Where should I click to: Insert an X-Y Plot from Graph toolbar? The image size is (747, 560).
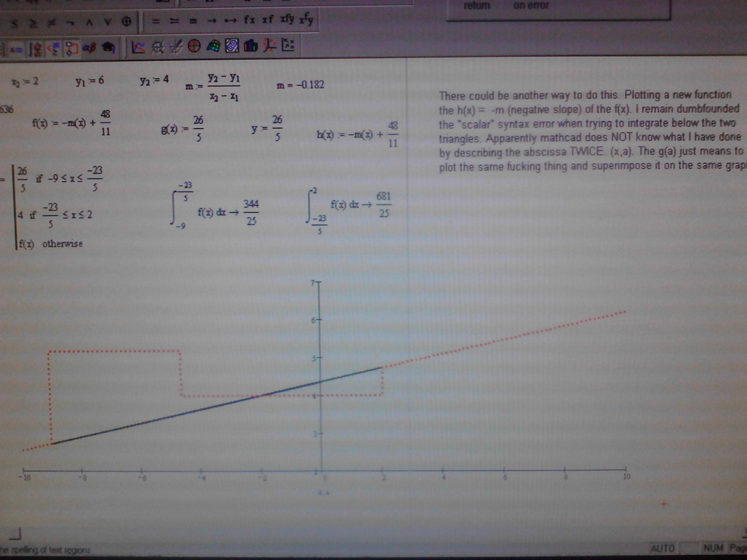pyautogui.click(x=138, y=47)
